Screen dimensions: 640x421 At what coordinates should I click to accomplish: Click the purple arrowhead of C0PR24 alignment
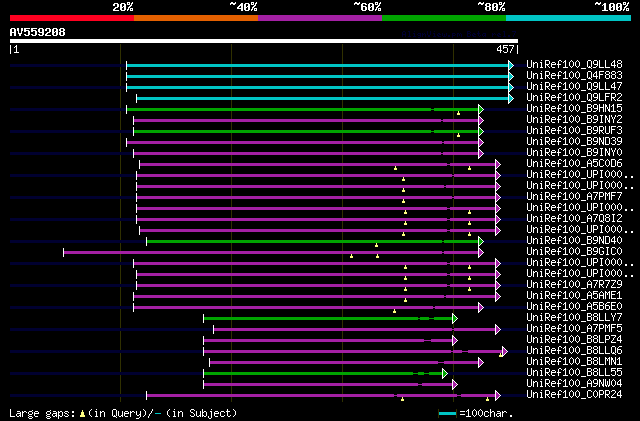click(x=498, y=396)
